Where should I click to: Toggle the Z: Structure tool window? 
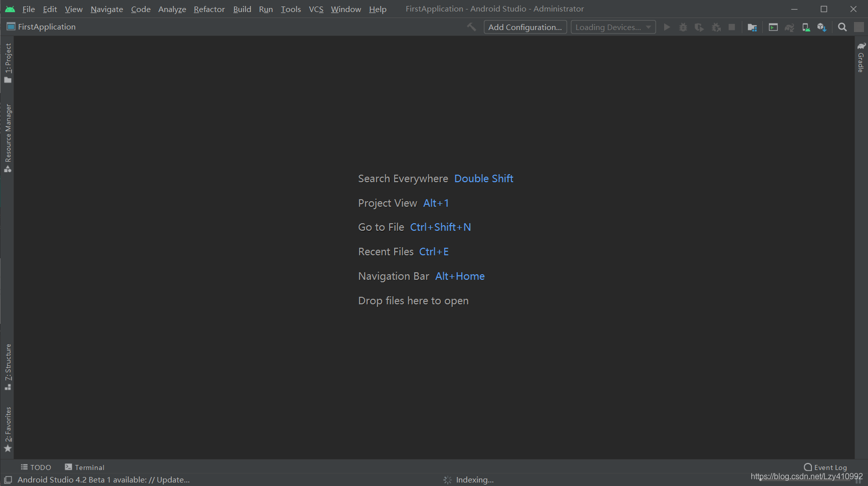click(x=8, y=367)
